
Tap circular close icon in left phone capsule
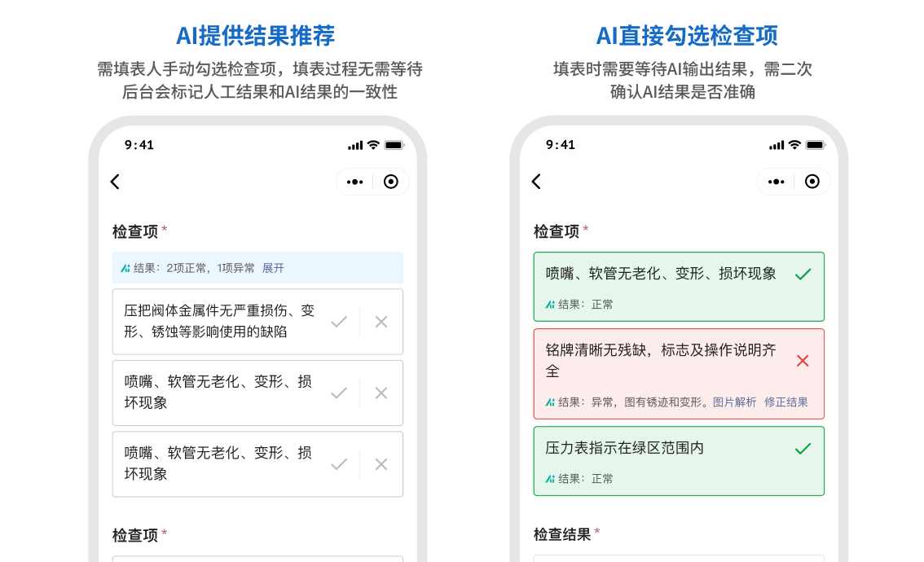pyautogui.click(x=391, y=182)
